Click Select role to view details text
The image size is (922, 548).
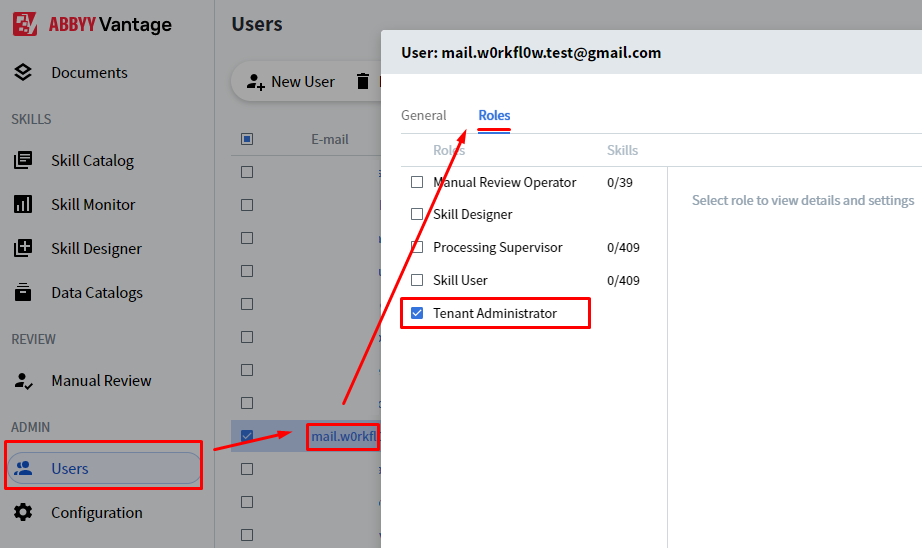(x=803, y=200)
